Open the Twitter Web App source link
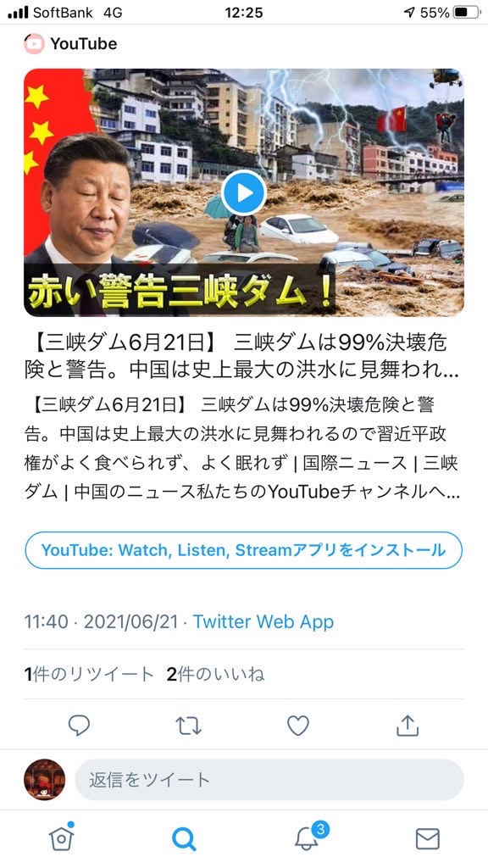The width and height of the screenshot is (488, 868). point(263,621)
